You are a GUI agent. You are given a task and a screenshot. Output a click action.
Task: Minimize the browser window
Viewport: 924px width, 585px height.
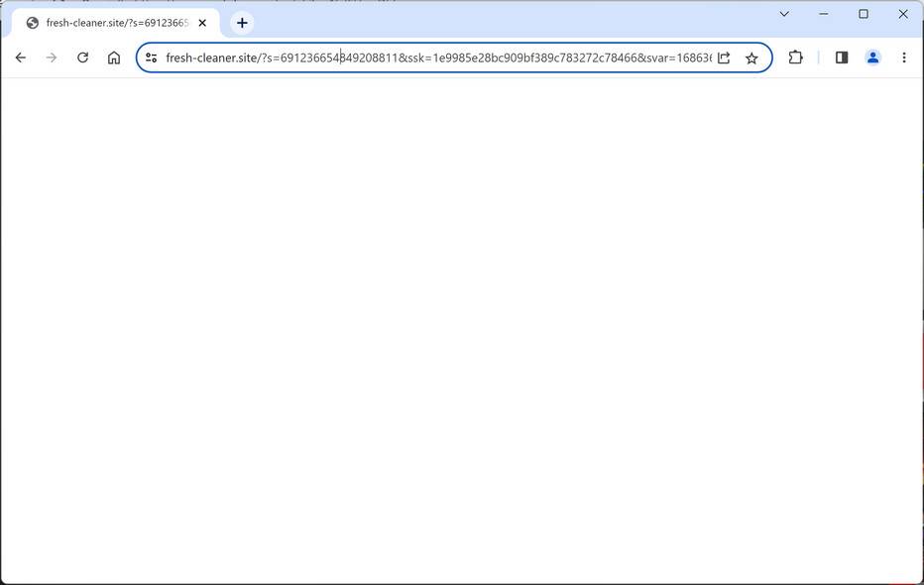823,14
